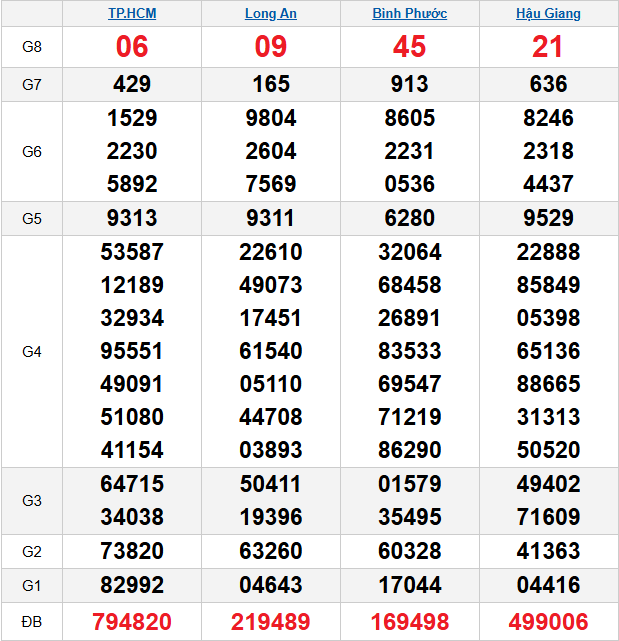Select G4 number 31313 for Hậu Giang
The width and height of the screenshot is (619, 641).
tap(548, 418)
